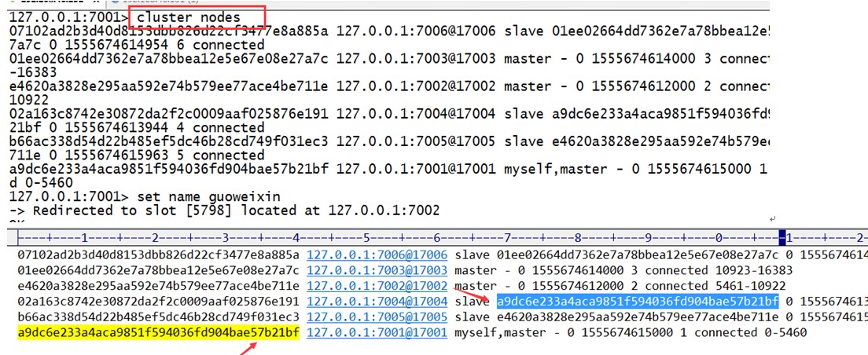
Task: Click the 127.0.0.1:7004@17004 link in editor
Action: point(377,302)
